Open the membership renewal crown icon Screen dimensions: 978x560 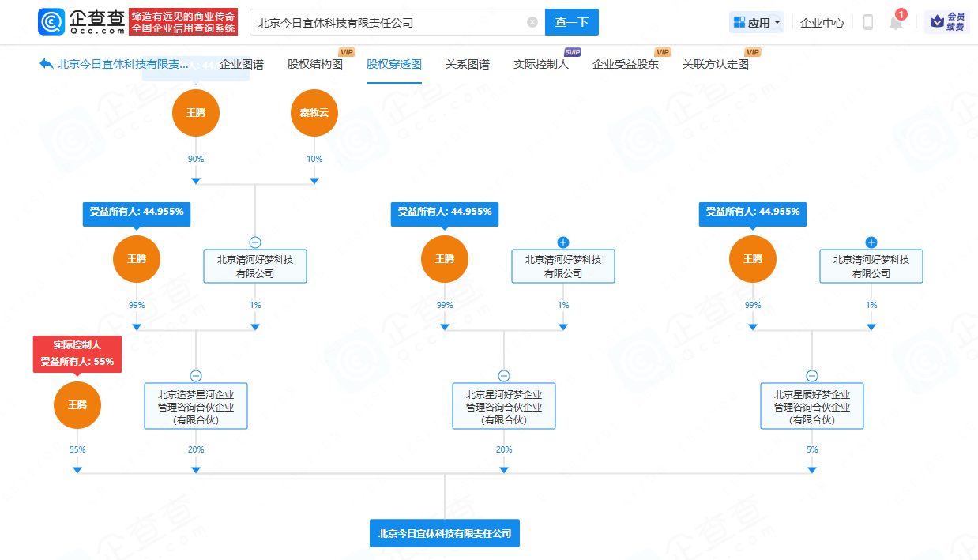[x=946, y=22]
